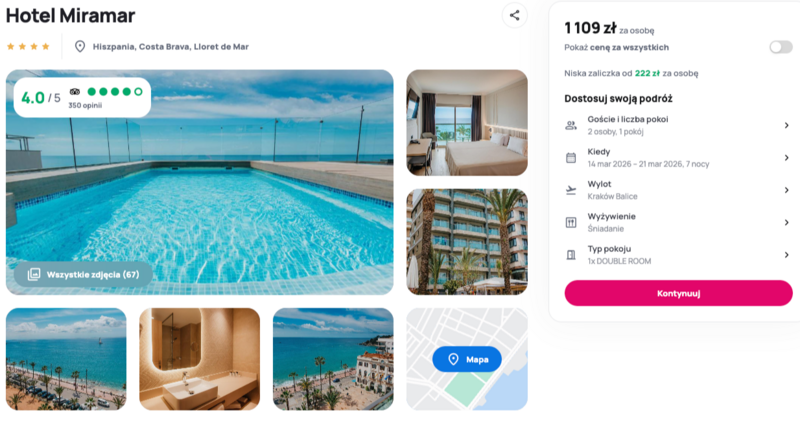Screen dimensions: 800x421
Task: Click the door icon beside Typ pokoju
Action: coord(571,255)
